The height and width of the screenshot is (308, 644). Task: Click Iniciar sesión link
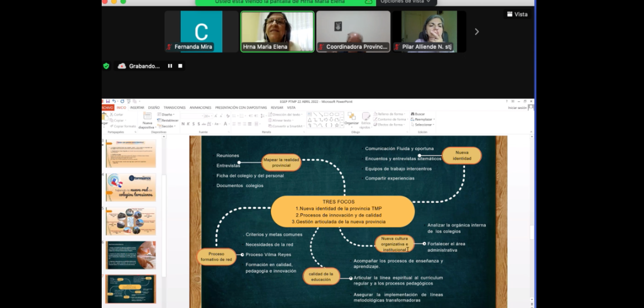tap(517, 108)
